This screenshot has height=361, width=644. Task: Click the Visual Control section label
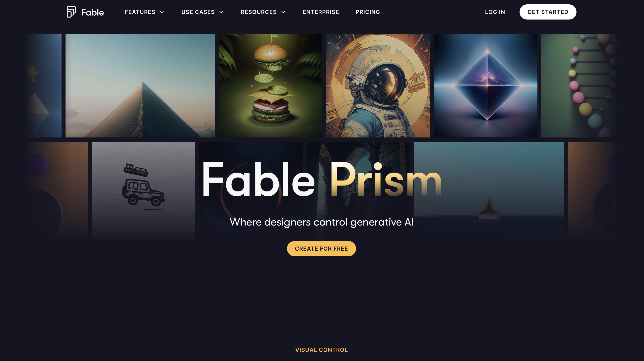click(321, 350)
